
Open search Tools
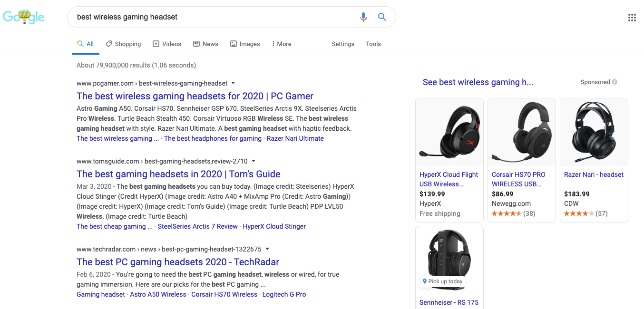(373, 44)
